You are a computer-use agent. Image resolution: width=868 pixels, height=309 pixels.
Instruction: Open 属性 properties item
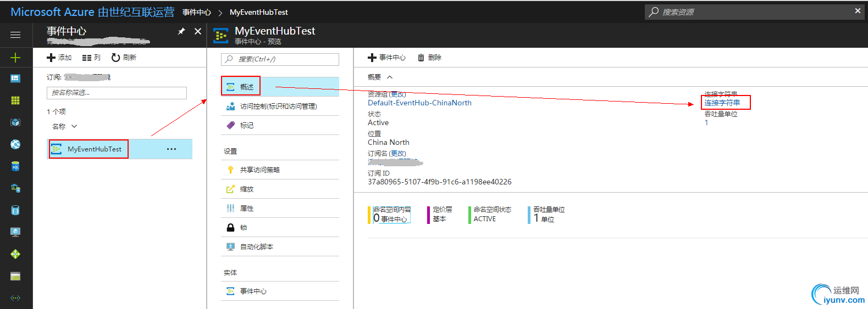(280, 208)
